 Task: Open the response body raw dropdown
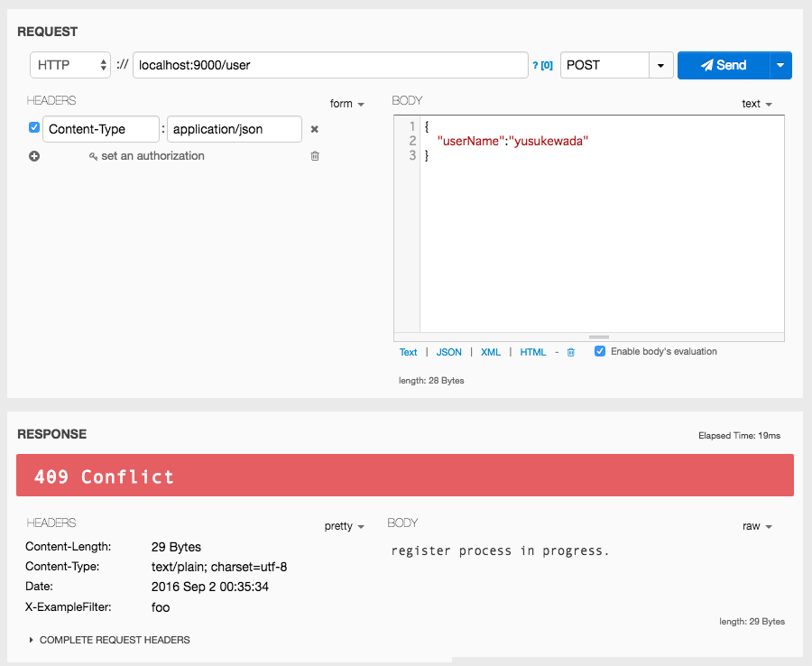757,526
